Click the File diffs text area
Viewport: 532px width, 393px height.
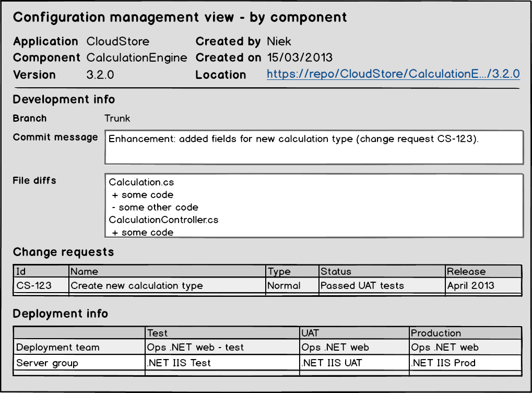[314, 205]
